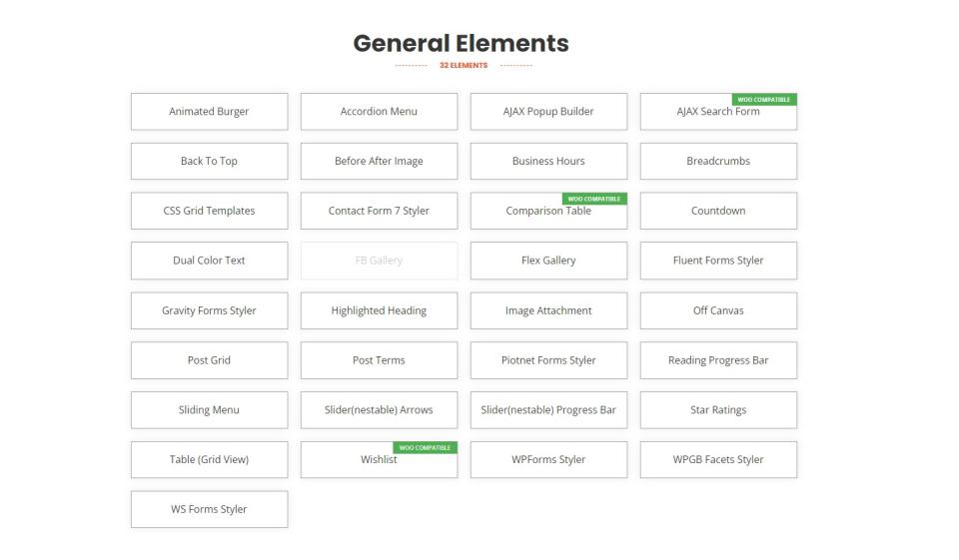The height and width of the screenshot is (560, 959).
Task: Click the Breadcrumbs element box
Action: point(718,162)
